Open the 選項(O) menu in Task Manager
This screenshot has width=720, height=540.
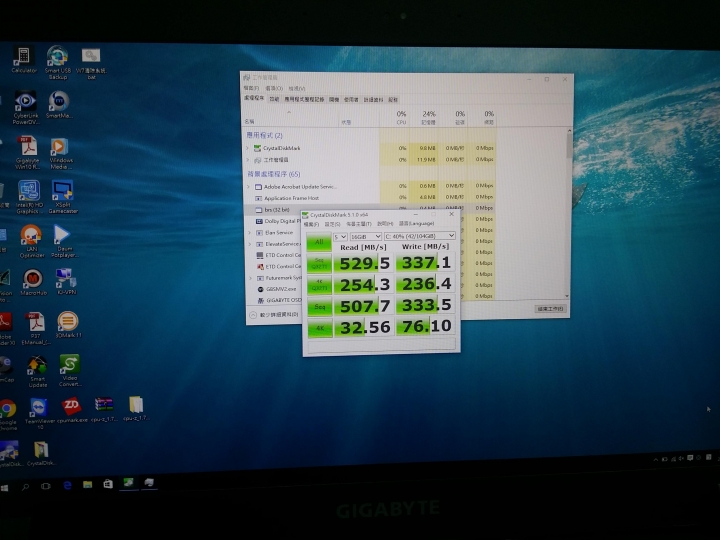274,88
